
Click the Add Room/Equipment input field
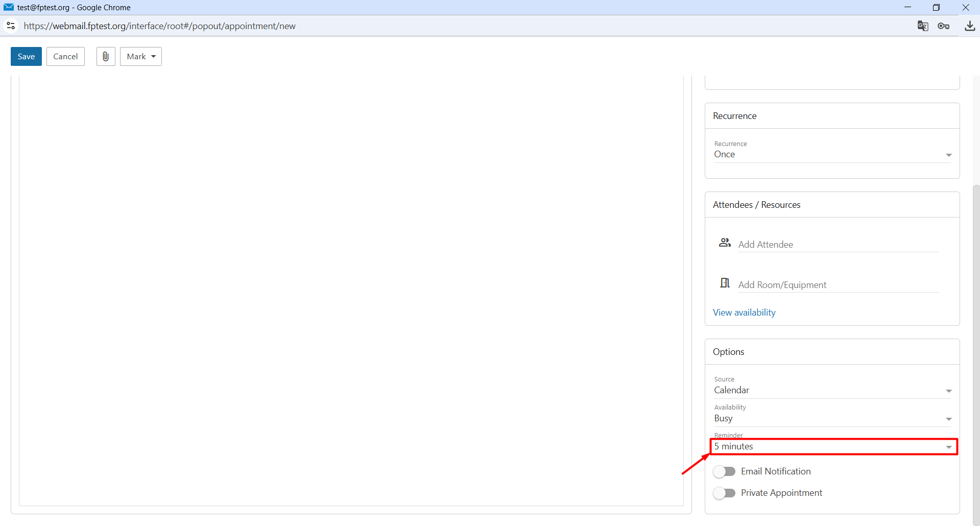point(839,285)
